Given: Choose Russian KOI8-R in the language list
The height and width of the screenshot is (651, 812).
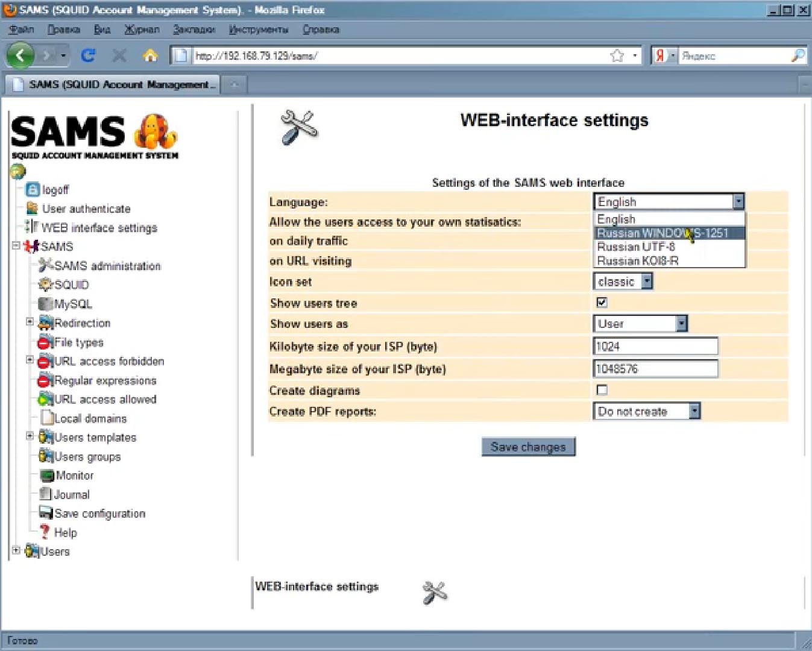Looking at the screenshot, I should tap(669, 260).
